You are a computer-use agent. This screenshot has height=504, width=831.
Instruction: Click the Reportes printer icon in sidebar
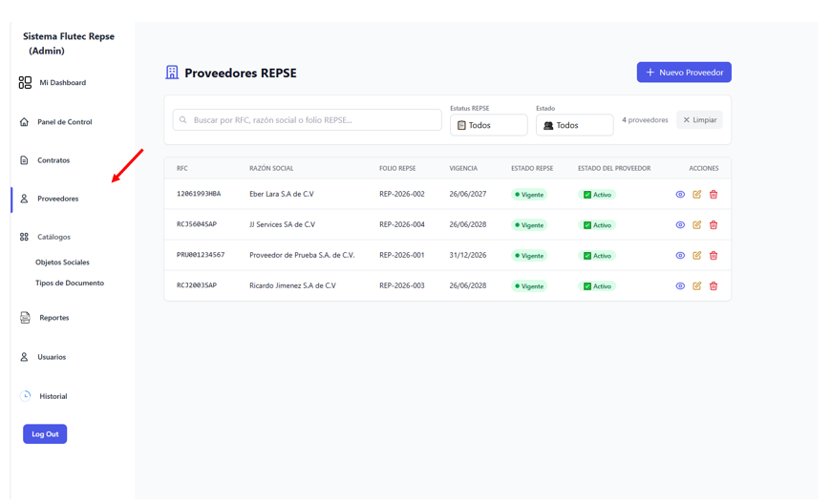pos(25,318)
